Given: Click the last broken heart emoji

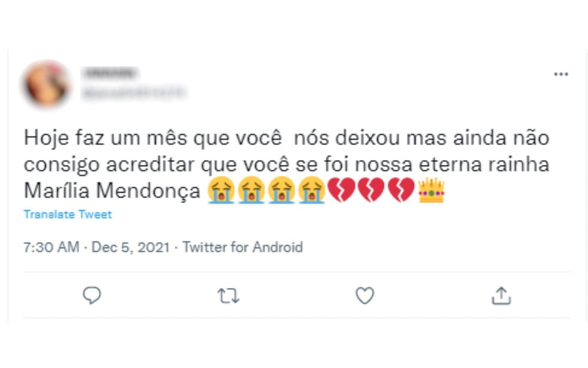Looking at the screenshot, I should click(x=401, y=191).
